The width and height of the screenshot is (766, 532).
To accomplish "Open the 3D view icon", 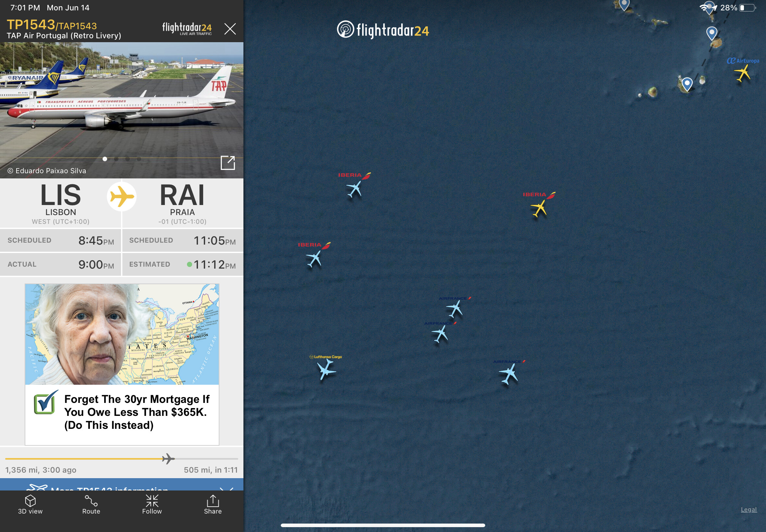I will pyautogui.click(x=30, y=505).
